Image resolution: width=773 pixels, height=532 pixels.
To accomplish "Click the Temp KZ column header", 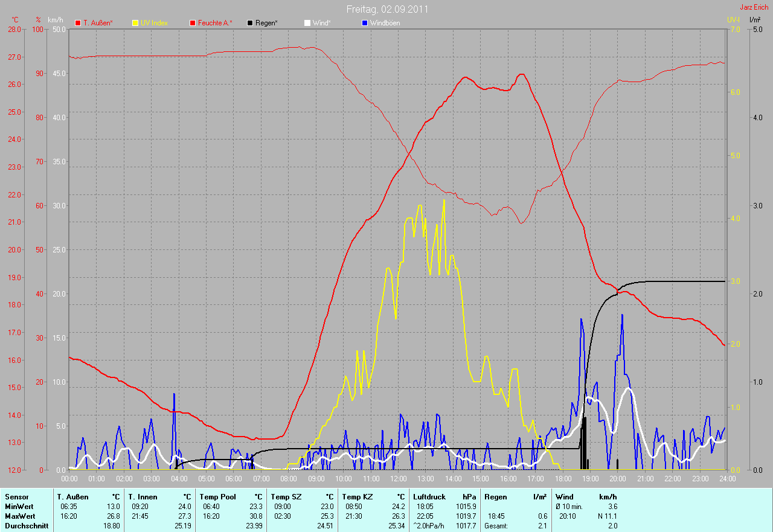I will pos(356,497).
